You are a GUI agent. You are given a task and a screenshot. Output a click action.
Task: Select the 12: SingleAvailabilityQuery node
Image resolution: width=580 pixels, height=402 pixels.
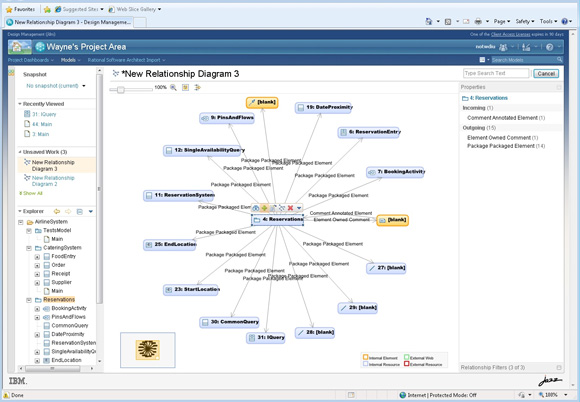[203, 151]
